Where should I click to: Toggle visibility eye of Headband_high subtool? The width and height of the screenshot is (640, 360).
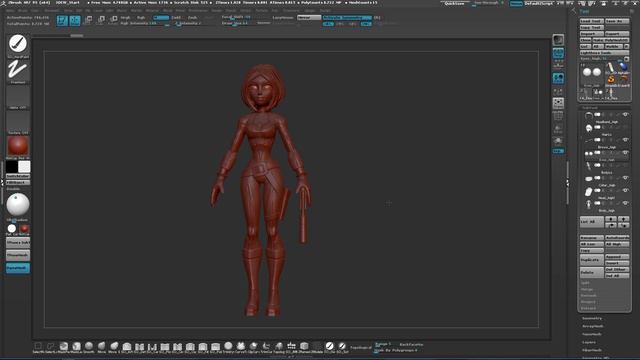[625, 115]
